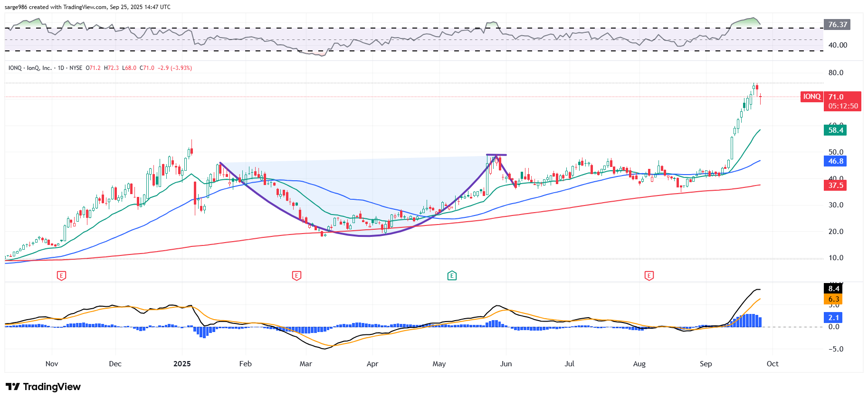The width and height of the screenshot is (868, 401).
Task: Select the green earnings marker in May
Action: (x=452, y=275)
